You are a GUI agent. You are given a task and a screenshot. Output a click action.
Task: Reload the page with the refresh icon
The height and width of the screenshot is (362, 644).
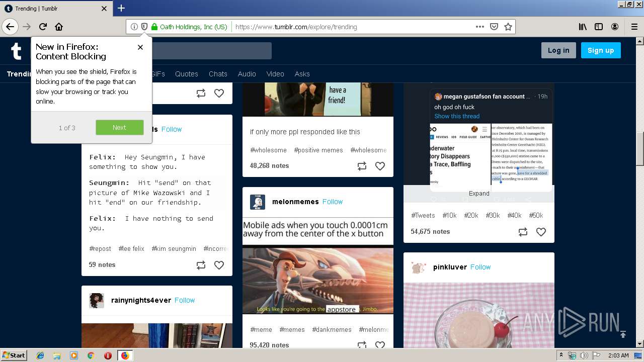[43, 27]
